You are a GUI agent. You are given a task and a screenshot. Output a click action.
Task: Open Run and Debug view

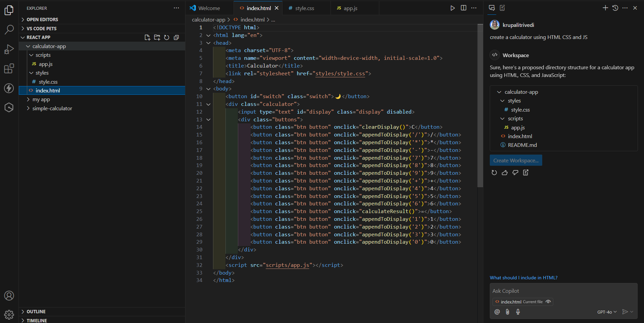click(9, 49)
